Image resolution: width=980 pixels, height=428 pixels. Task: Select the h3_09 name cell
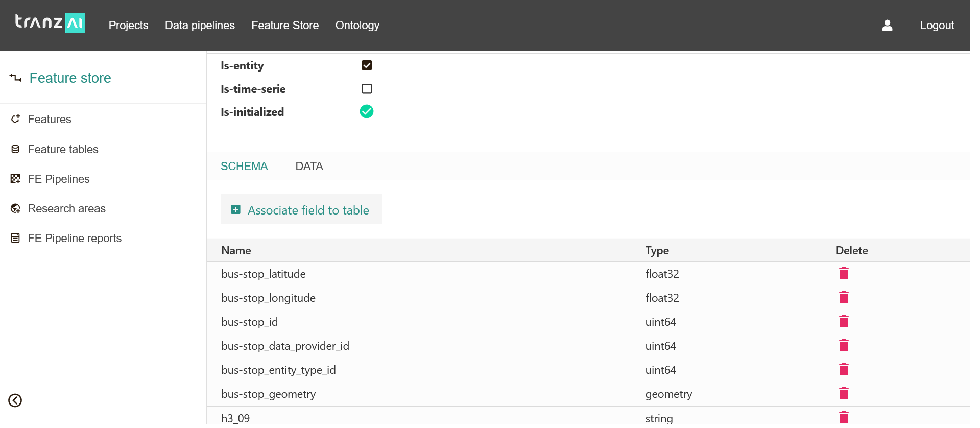click(235, 418)
